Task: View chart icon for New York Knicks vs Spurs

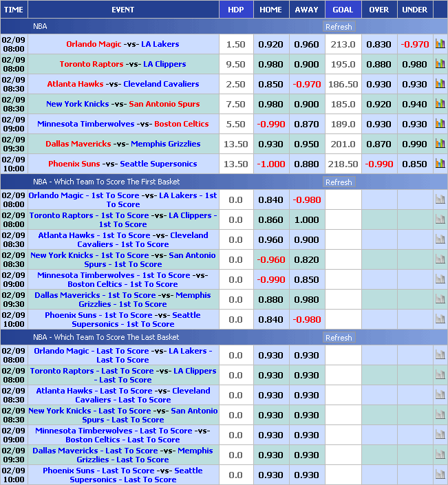Action: click(x=440, y=104)
